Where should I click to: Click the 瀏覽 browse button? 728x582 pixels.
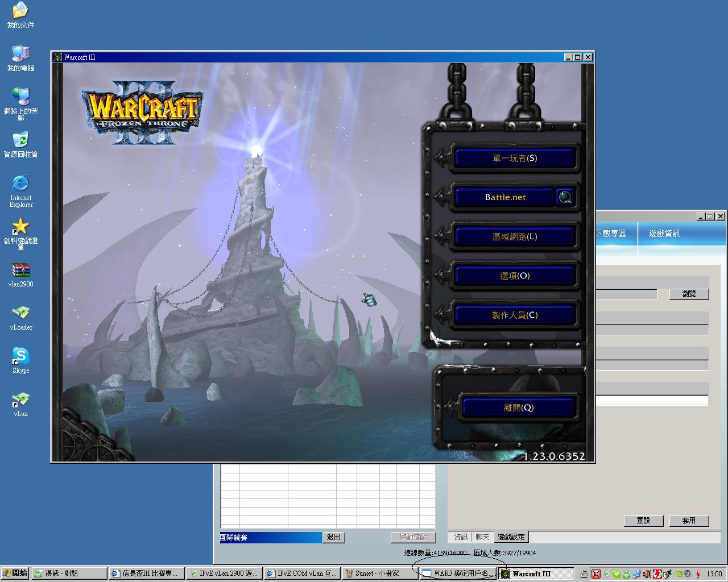[689, 294]
